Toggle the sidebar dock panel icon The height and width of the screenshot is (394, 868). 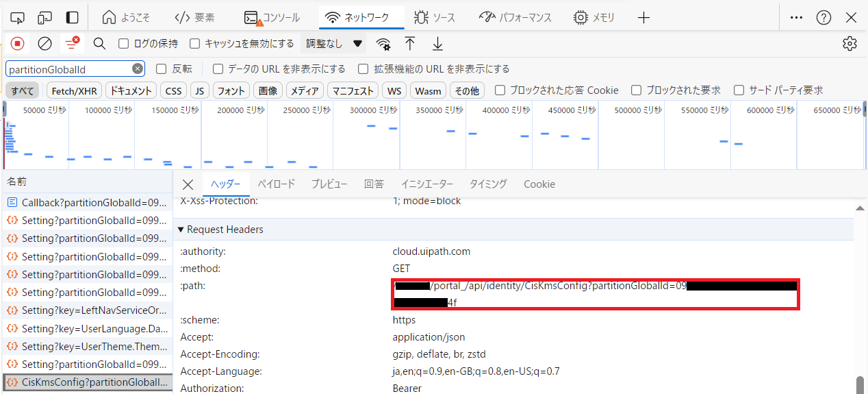[72, 18]
